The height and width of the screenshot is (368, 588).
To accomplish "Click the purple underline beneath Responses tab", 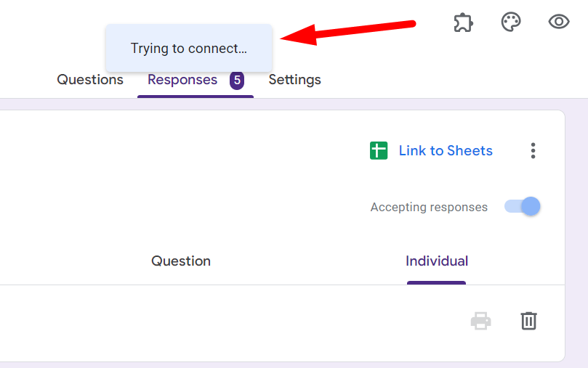I will [x=196, y=96].
